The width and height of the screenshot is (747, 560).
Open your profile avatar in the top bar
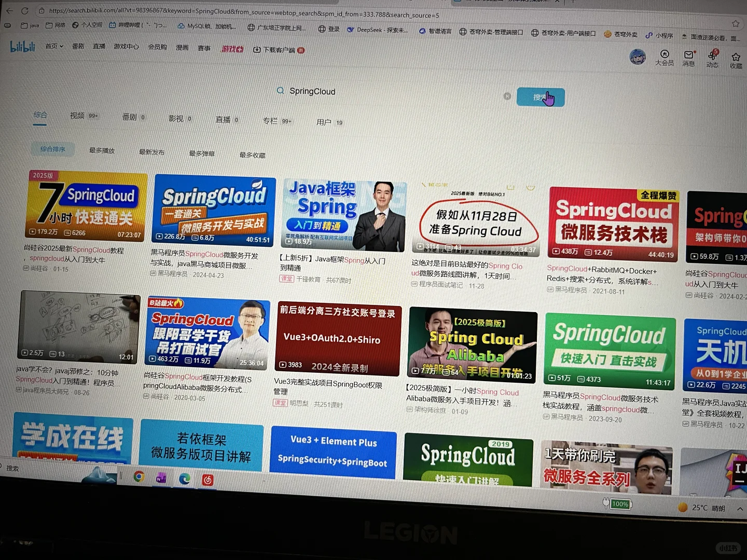pyautogui.click(x=638, y=57)
